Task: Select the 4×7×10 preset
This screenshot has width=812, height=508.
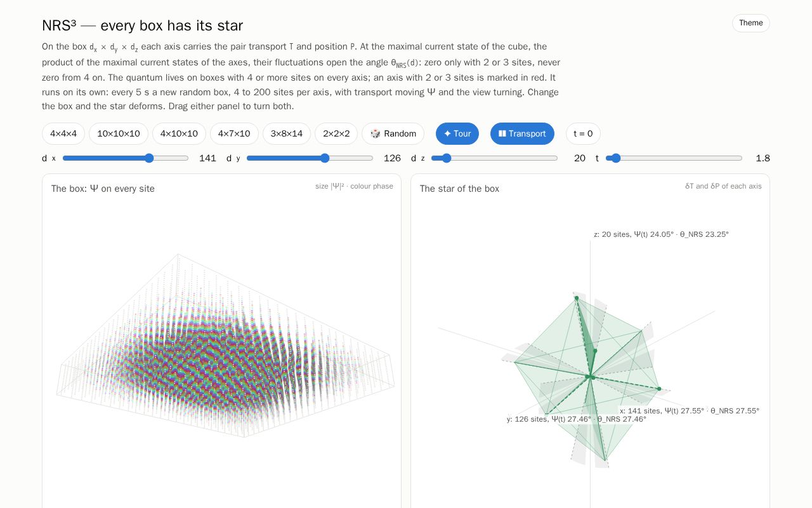Action: [x=234, y=133]
